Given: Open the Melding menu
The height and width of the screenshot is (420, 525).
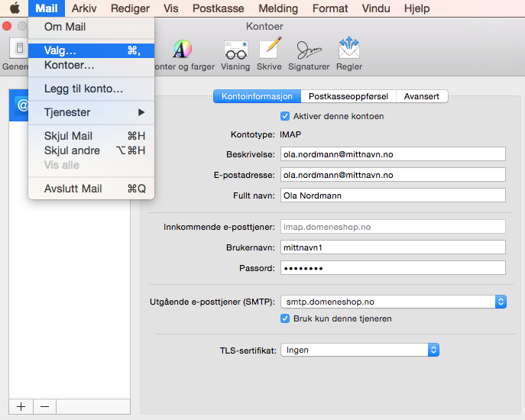Looking at the screenshot, I should point(278,8).
